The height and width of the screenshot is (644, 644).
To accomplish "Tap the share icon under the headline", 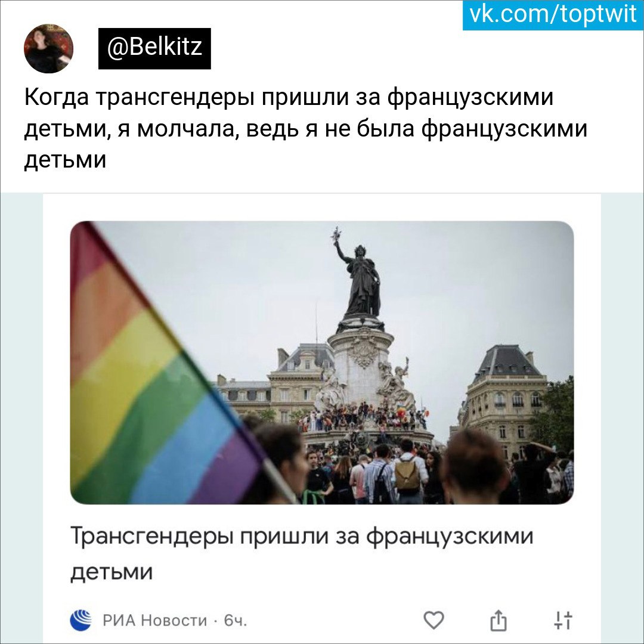I will 498,620.
